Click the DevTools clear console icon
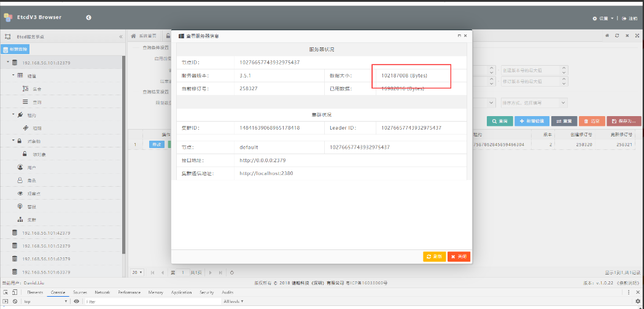Viewport: 644px width, 309px height. [x=15, y=301]
